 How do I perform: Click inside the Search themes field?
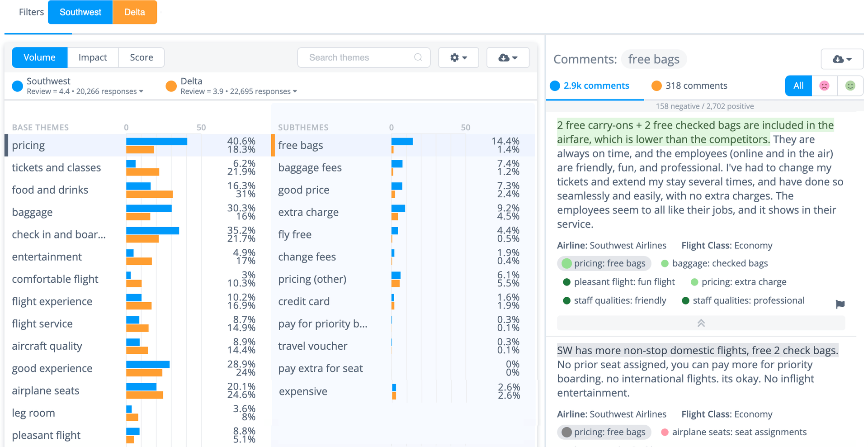[x=357, y=57]
